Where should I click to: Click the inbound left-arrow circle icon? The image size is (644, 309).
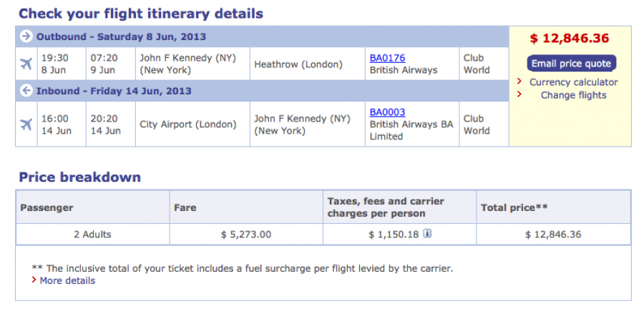pyautogui.click(x=26, y=91)
